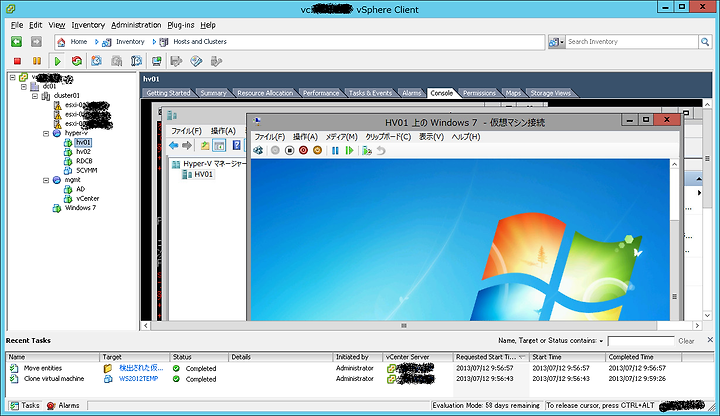Open the Inventory menu
This screenshot has width=720, height=416.
88,25
